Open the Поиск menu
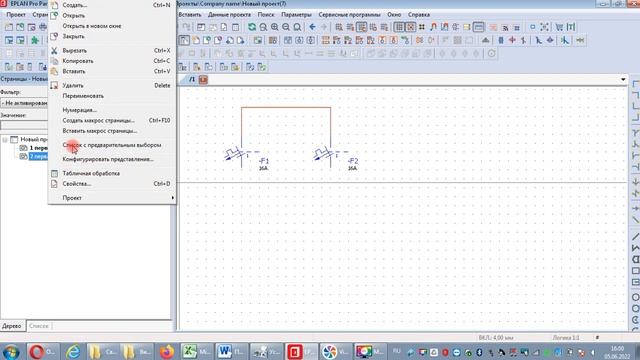640x360 pixels. 266,15
